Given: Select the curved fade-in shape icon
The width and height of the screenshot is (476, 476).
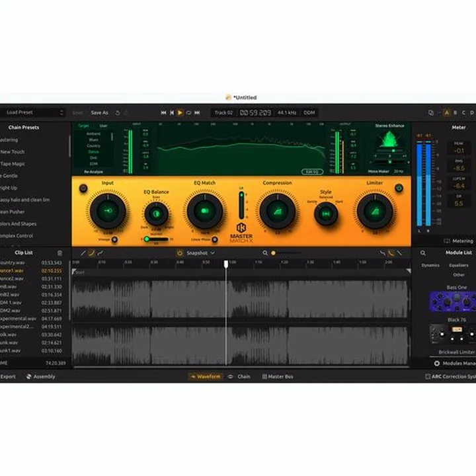Looking at the screenshot, I should (91, 253).
